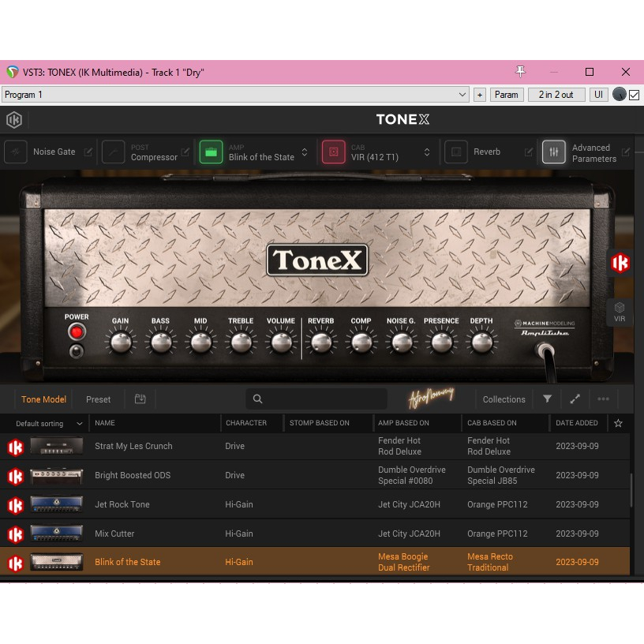Toggle the Reverb module on
Screen dimensions: 644x644
456,152
